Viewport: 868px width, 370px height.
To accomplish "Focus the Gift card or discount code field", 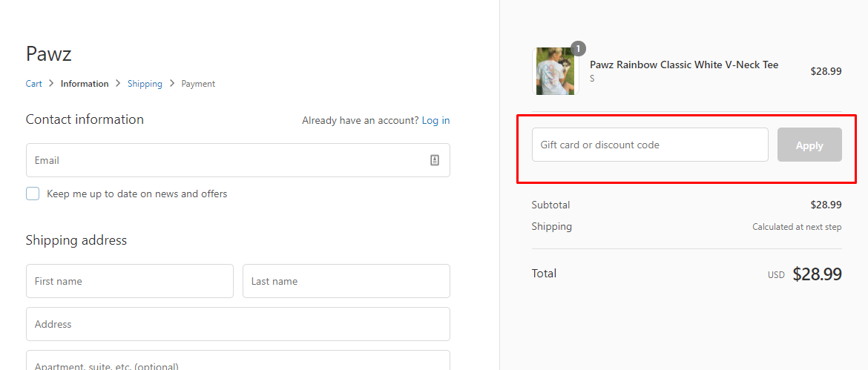I will (x=650, y=145).
